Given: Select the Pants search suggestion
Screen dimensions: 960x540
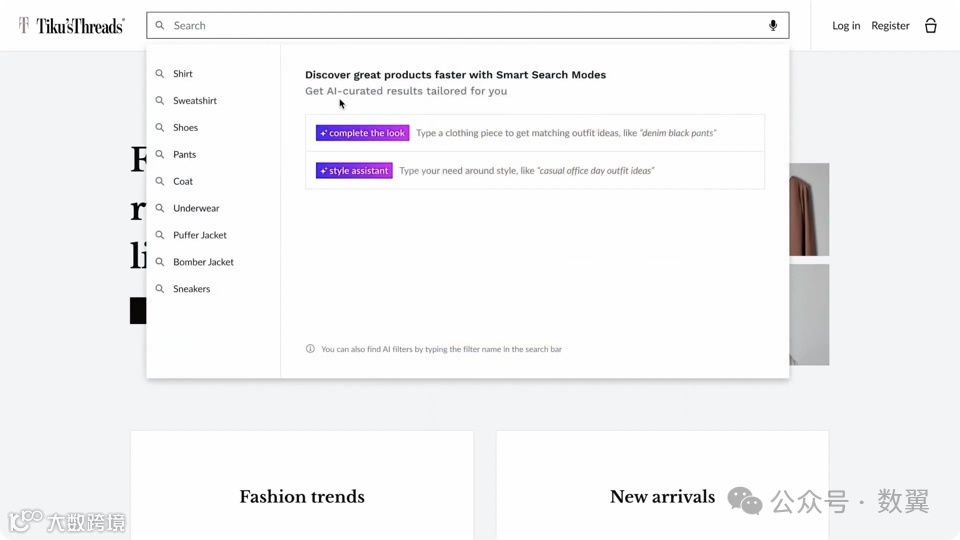Looking at the screenshot, I should (184, 155).
